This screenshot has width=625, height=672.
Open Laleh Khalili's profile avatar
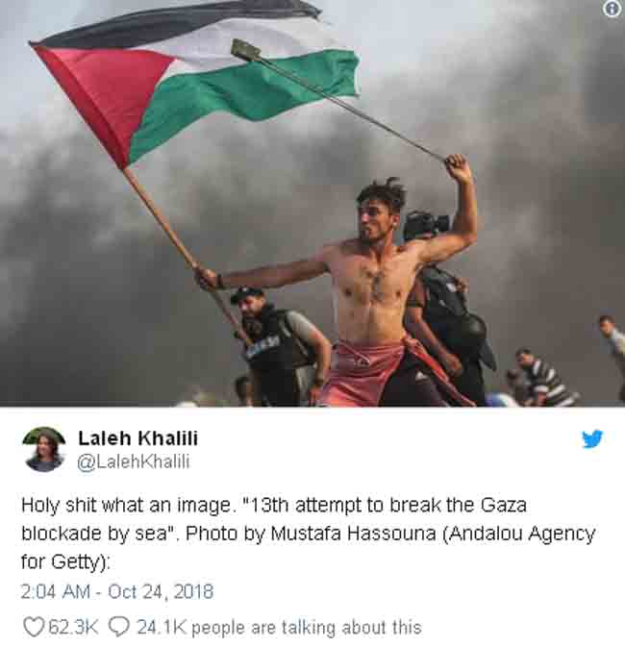coord(44,449)
